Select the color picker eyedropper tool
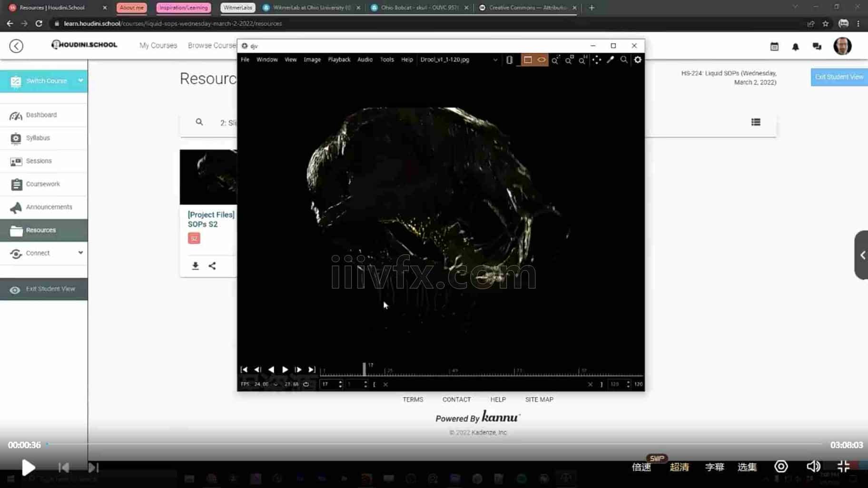This screenshot has width=868, height=488. (x=610, y=60)
